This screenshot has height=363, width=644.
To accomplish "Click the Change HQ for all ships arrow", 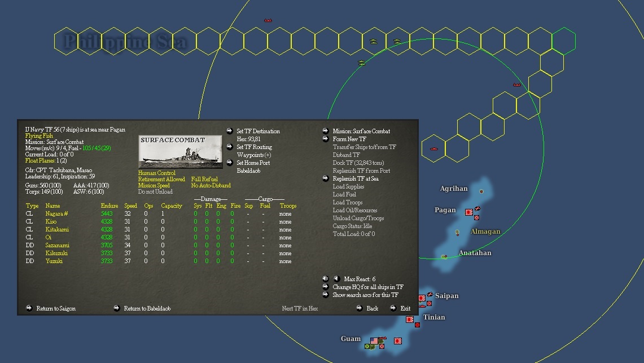I will (x=326, y=287).
